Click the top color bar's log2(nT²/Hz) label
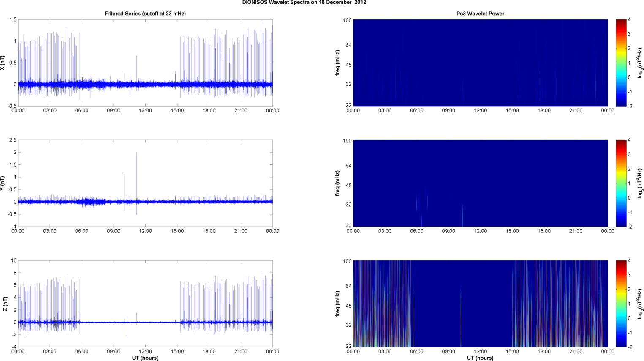 pyautogui.click(x=640, y=63)
